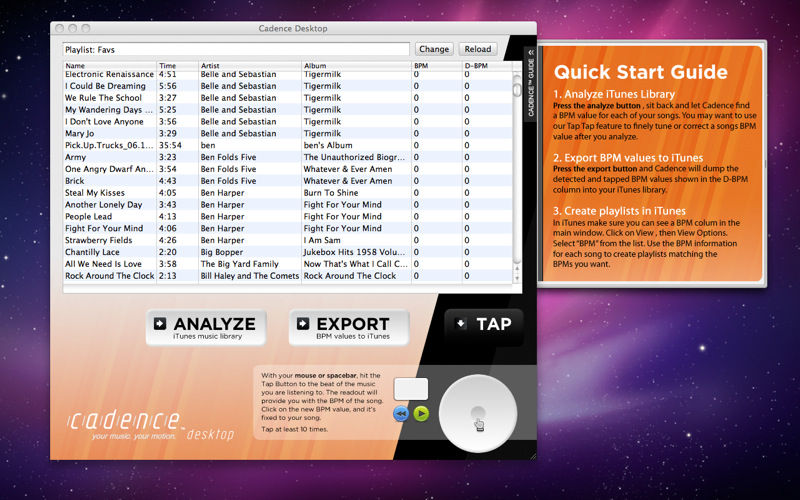The image size is (800, 500).
Task: Click the arrow icon inside the ANALYZE button
Action: tap(160, 323)
